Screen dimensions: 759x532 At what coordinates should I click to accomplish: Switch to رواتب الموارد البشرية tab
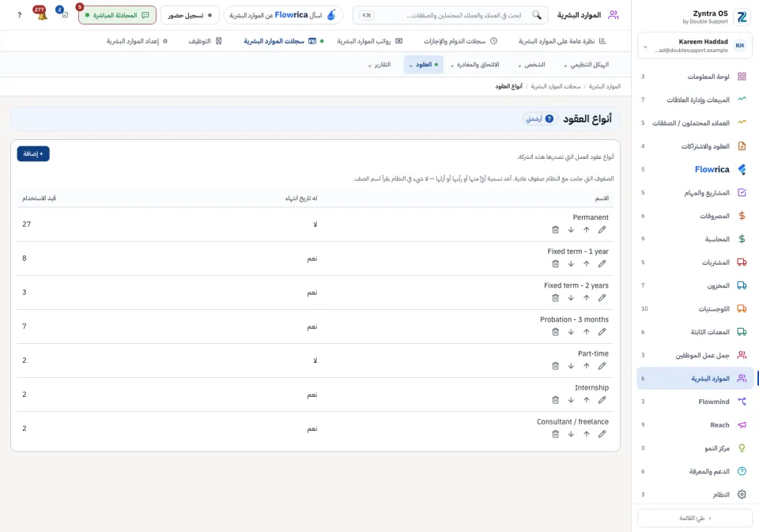point(370,41)
